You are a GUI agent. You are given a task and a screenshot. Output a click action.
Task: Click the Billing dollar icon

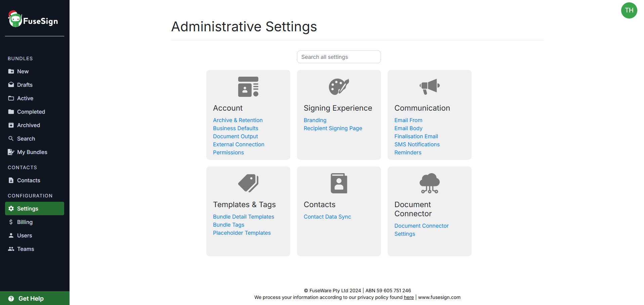click(11, 222)
